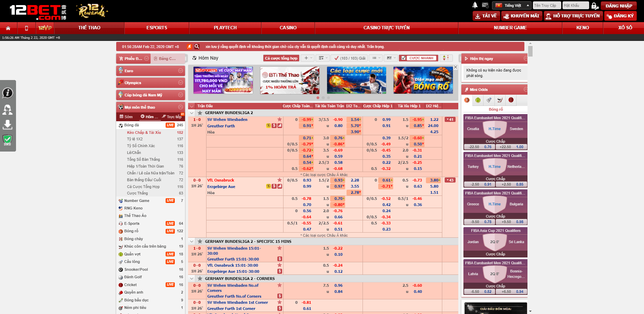Expand more markets badge 43

(x=450, y=180)
